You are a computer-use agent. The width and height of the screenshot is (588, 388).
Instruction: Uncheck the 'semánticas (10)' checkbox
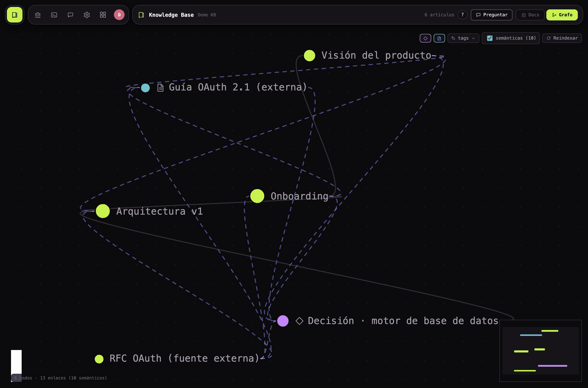490,38
